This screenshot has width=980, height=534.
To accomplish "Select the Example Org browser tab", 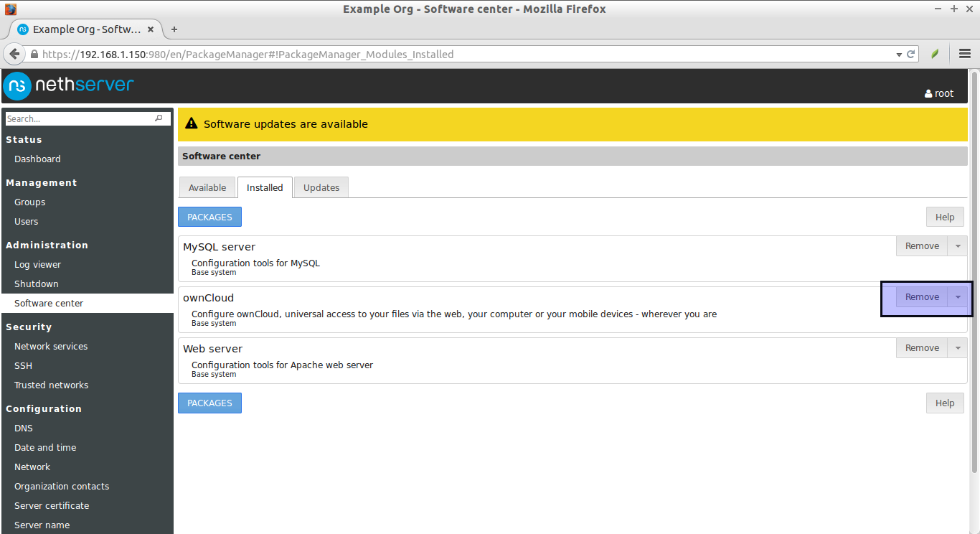I will [x=86, y=29].
